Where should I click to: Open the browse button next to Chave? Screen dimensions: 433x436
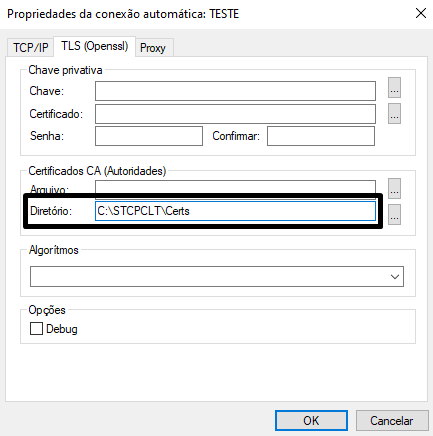pyautogui.click(x=394, y=88)
